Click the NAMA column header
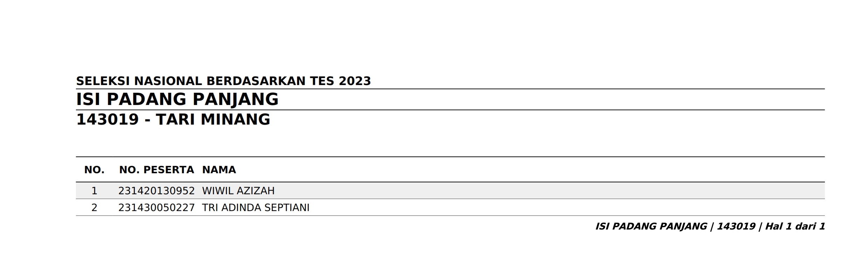The height and width of the screenshot is (259, 868). tap(219, 170)
